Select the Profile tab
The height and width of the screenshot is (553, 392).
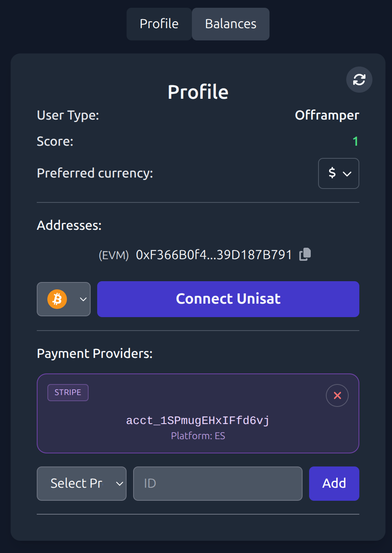tap(159, 24)
